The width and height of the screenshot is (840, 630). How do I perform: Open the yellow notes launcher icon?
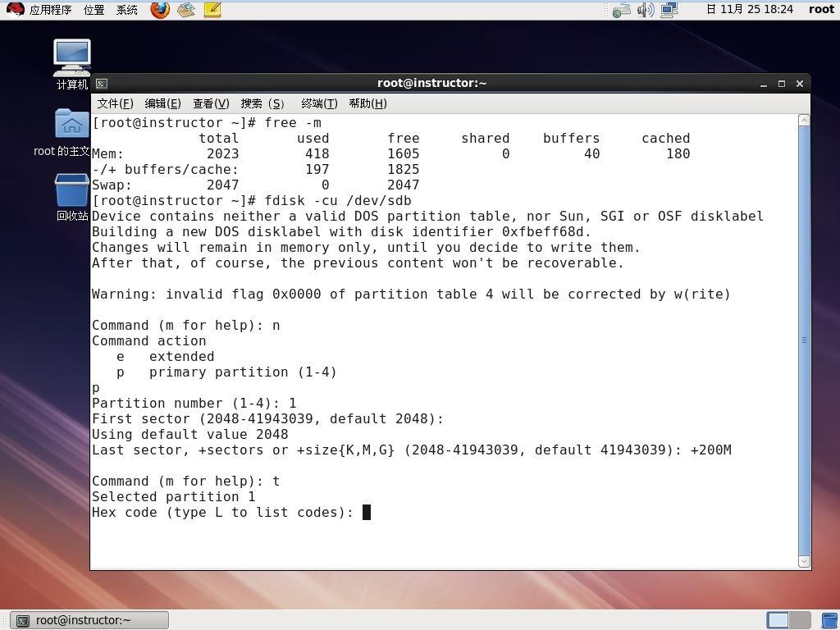tap(212, 10)
